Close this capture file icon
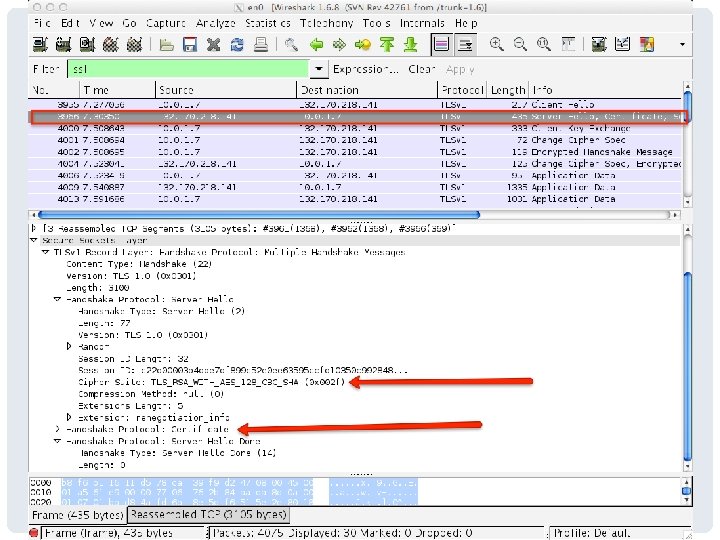 coord(214,45)
